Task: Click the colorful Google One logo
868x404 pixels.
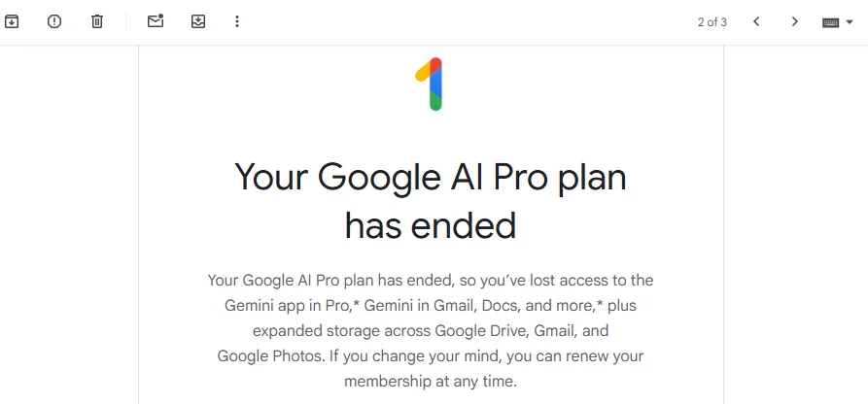Action: [431, 84]
